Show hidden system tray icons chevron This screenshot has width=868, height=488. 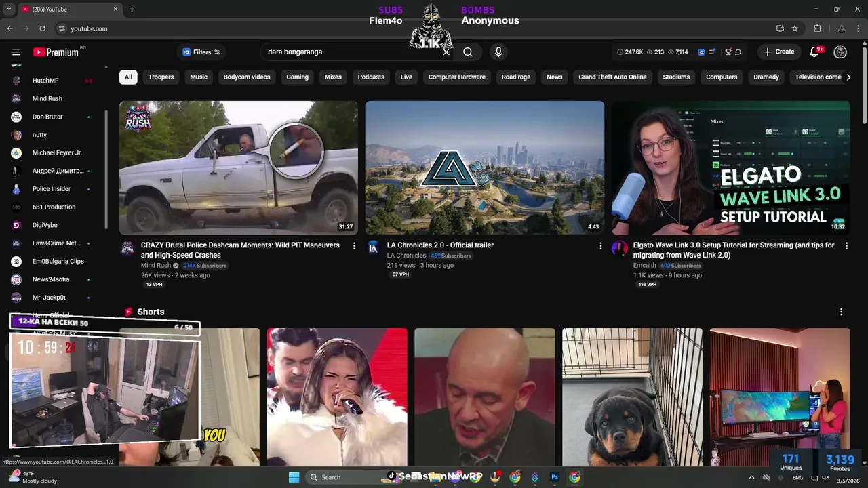point(752,477)
